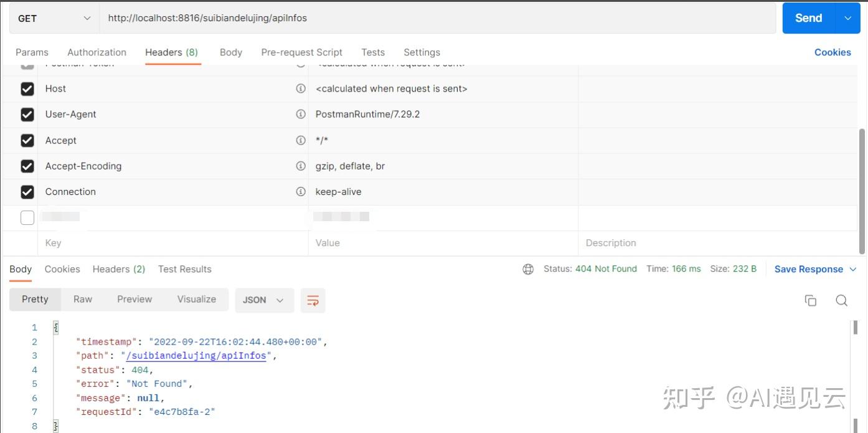
Task: Open the Cookies manager
Action: 833,52
